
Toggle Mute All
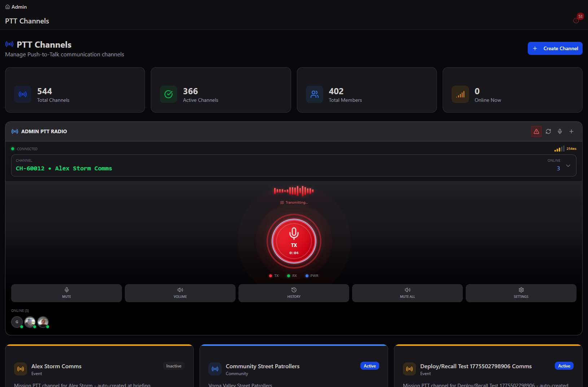[x=407, y=293]
